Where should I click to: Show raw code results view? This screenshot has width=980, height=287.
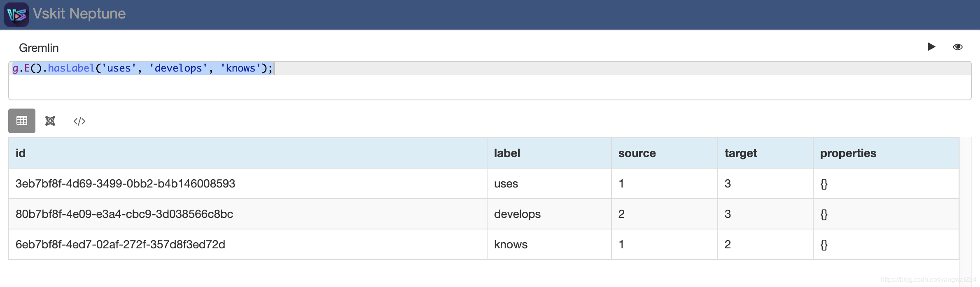(x=79, y=121)
